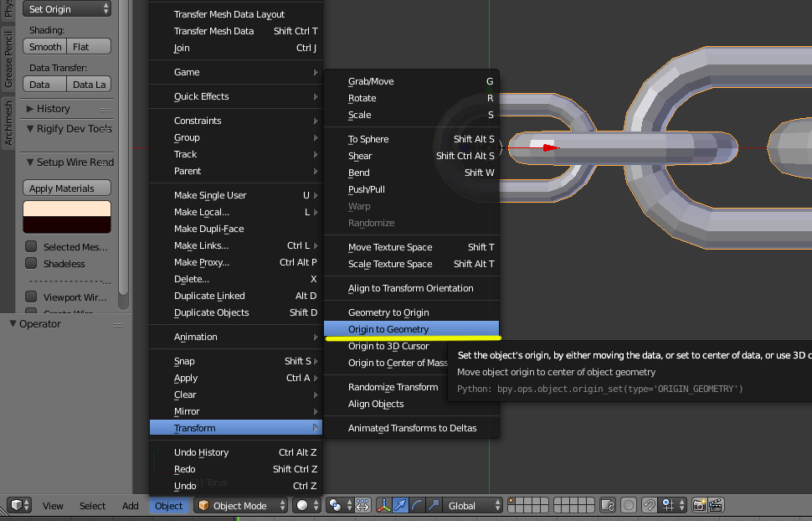This screenshot has width=812, height=521.
Task: Open the viewport shading sphere selector
Action: pyautogui.click(x=305, y=505)
